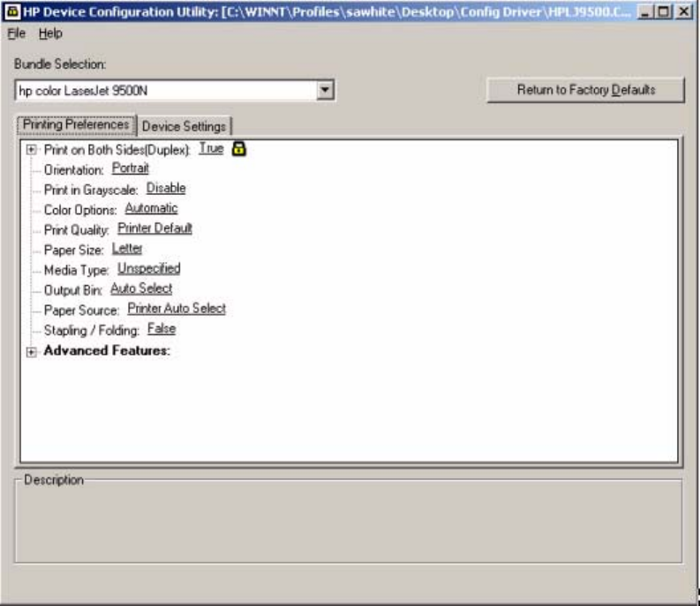Click the Orientation label text
This screenshot has height=606, width=700.
[73, 170]
